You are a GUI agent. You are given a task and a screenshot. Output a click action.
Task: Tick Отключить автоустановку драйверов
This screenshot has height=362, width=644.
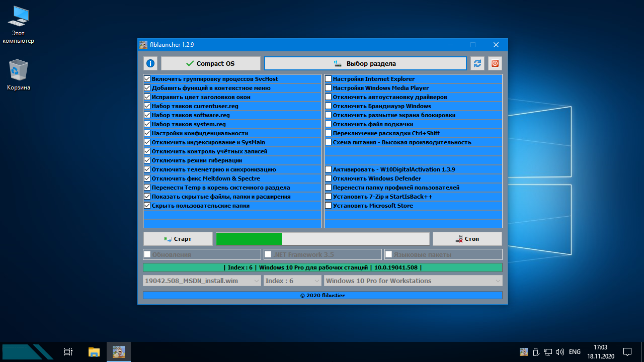click(329, 97)
